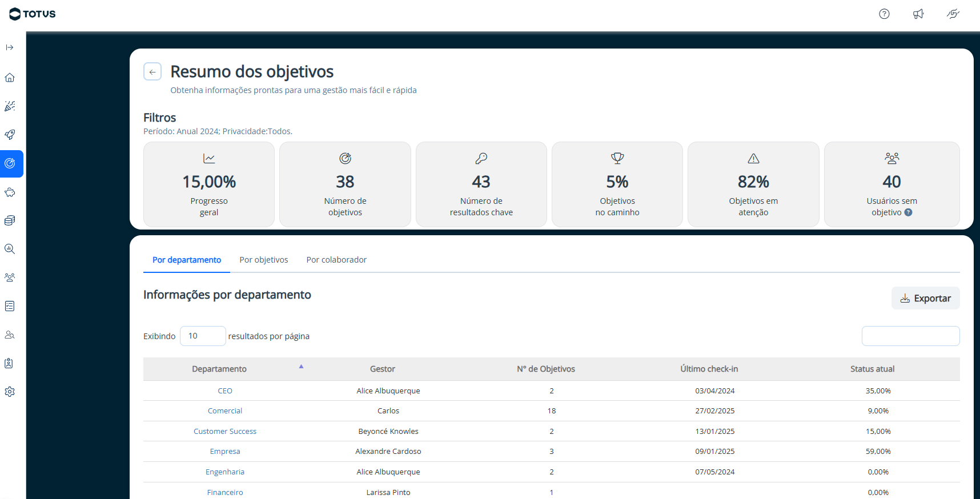The width and height of the screenshot is (980, 499).
Task: Click the rocket icon in sidebar
Action: click(10, 135)
